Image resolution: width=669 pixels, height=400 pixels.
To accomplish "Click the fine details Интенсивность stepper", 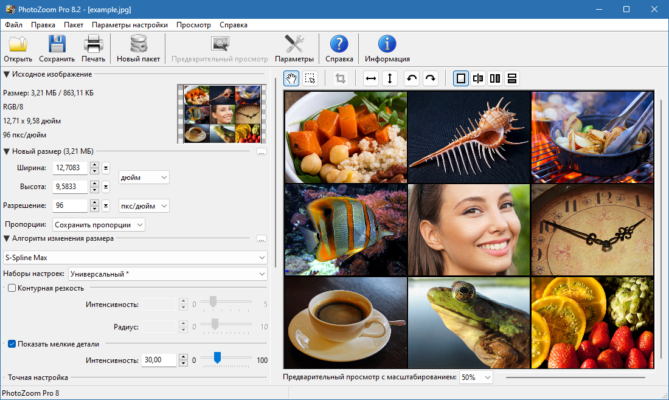I will pyautogui.click(x=183, y=360).
